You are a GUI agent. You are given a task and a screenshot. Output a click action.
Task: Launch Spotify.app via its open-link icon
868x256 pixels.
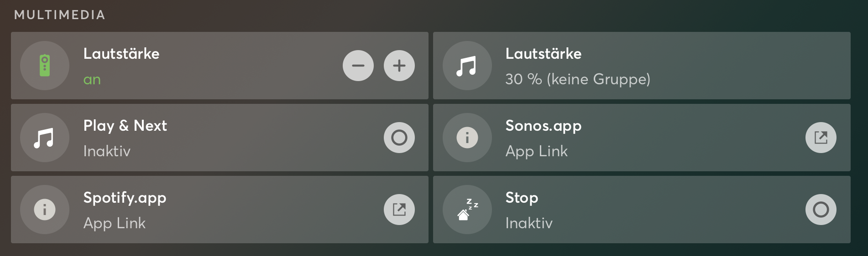(399, 210)
